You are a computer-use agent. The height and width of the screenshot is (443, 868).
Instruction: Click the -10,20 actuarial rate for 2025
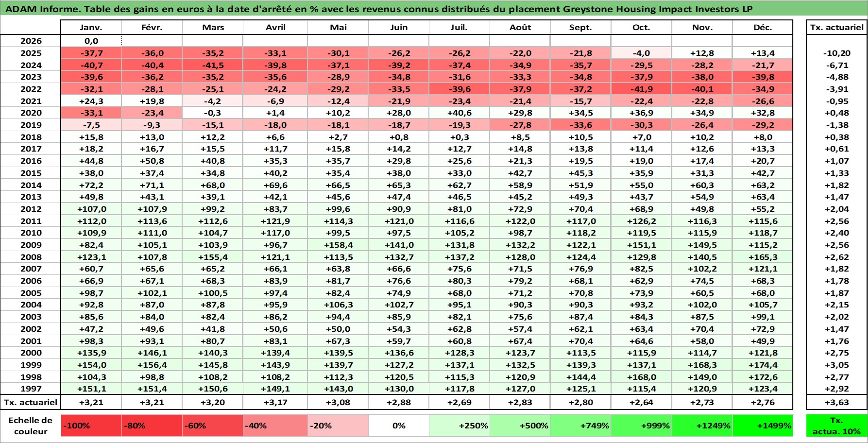click(x=836, y=53)
